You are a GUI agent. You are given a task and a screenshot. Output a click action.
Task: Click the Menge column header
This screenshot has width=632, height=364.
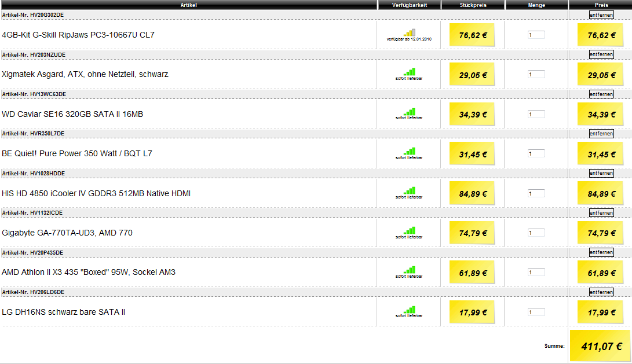(536, 5)
